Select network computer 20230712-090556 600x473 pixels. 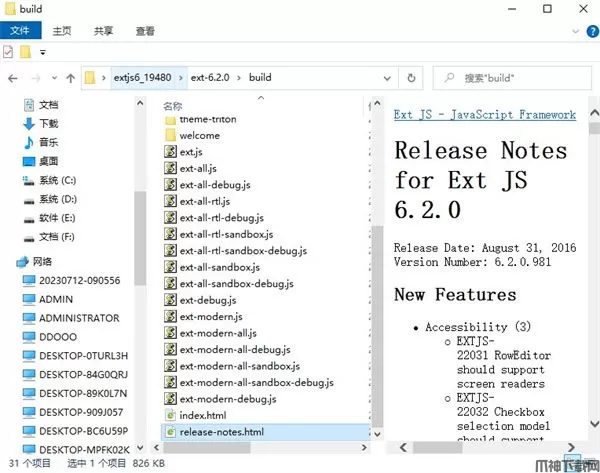coord(79,281)
